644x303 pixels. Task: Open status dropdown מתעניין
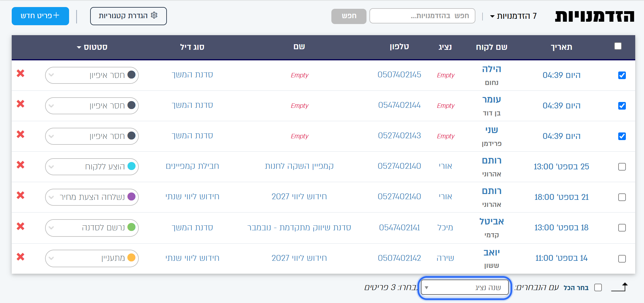pos(92,258)
